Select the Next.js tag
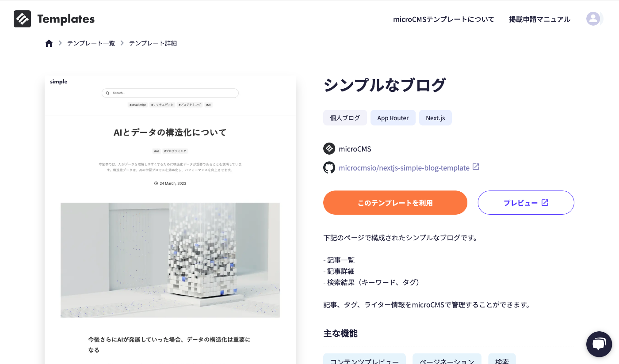 click(x=436, y=118)
